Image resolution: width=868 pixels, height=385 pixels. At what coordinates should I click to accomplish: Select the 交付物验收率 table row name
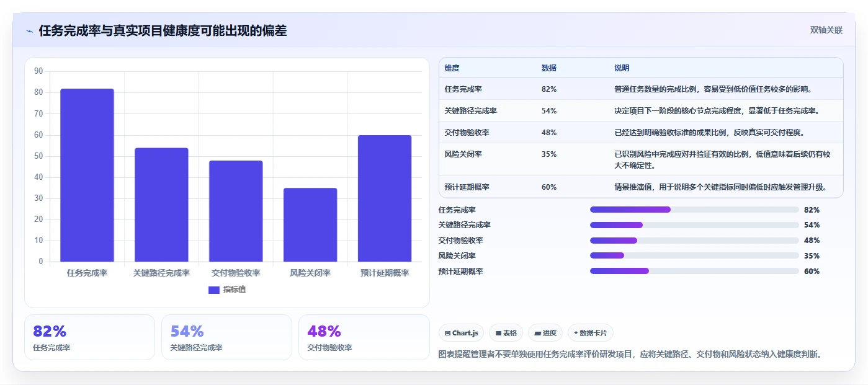[467, 133]
